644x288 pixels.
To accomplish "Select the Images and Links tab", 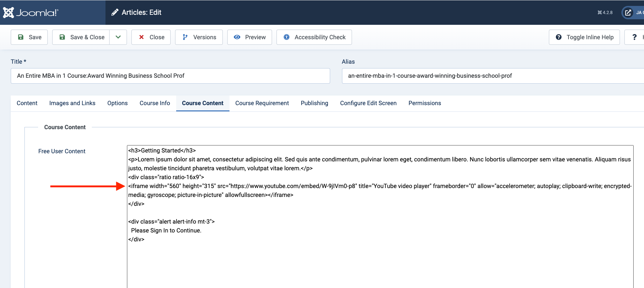I will coord(72,103).
